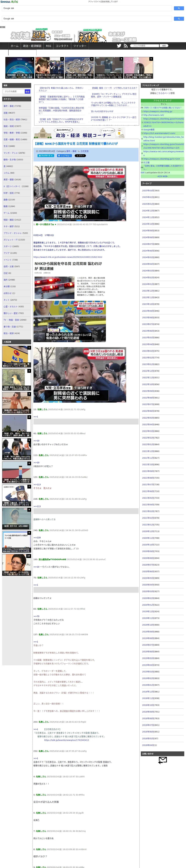This screenshot has width=186, height=868.
Task: Click the top news screenshot image in article
Action: coord(80,193)
